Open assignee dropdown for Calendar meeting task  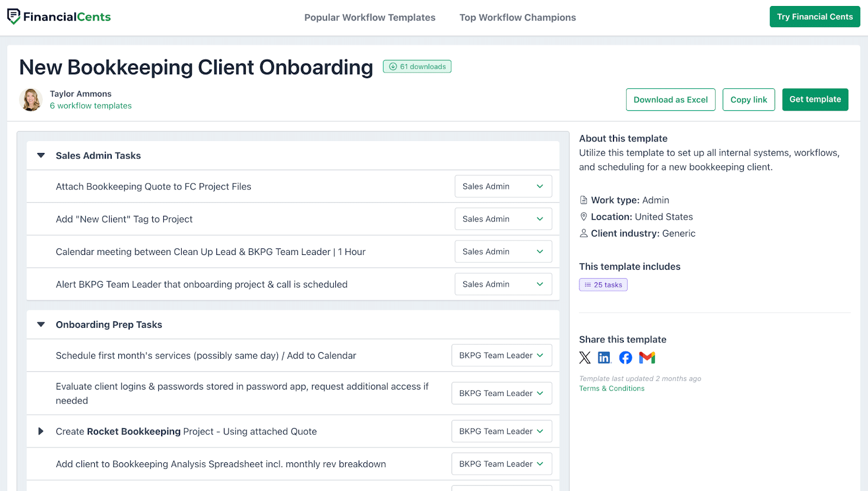(503, 251)
